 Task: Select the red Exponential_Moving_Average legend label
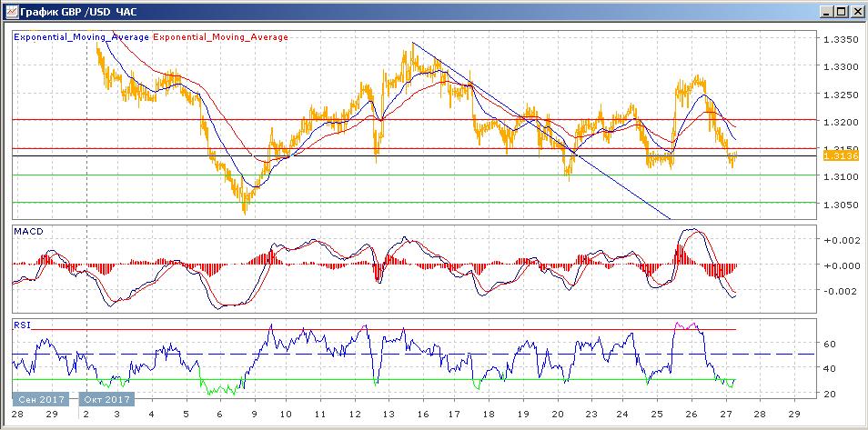point(221,37)
